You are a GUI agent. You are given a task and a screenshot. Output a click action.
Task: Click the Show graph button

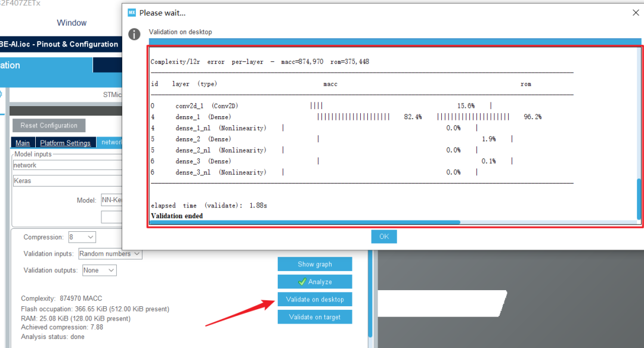click(x=315, y=265)
